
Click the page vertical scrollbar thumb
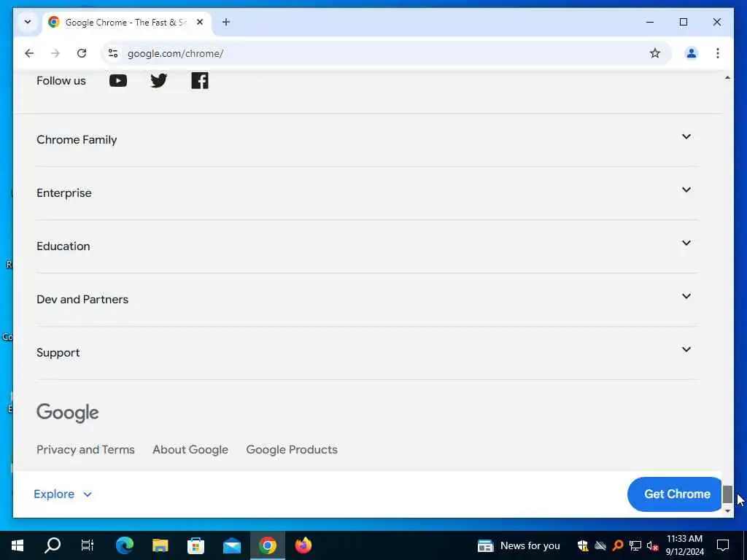click(x=727, y=494)
